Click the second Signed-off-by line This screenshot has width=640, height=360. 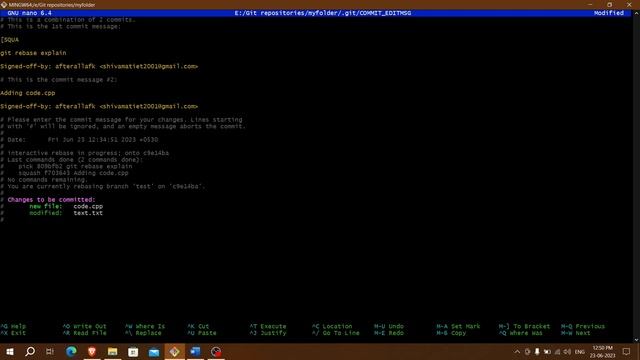click(x=99, y=106)
